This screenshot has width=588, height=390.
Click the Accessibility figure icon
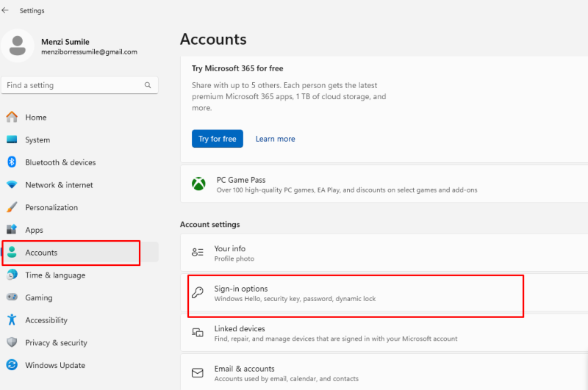12,319
